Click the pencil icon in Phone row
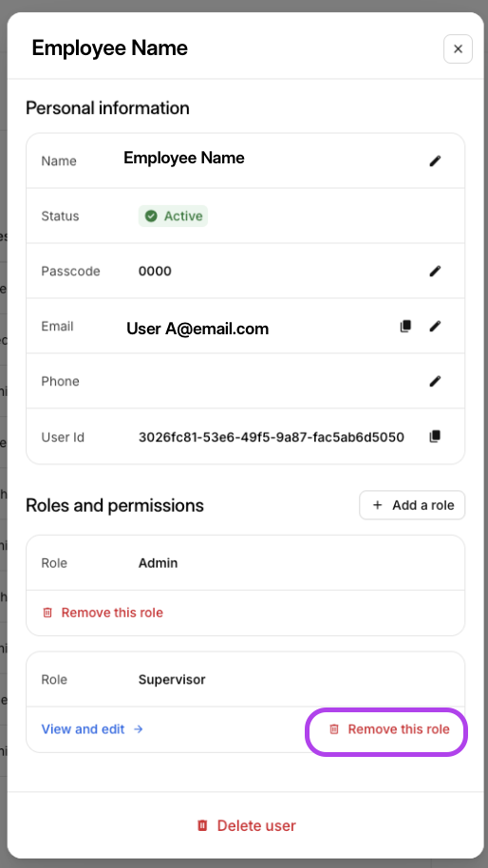Viewport: 488px width, 868px height. click(x=436, y=382)
